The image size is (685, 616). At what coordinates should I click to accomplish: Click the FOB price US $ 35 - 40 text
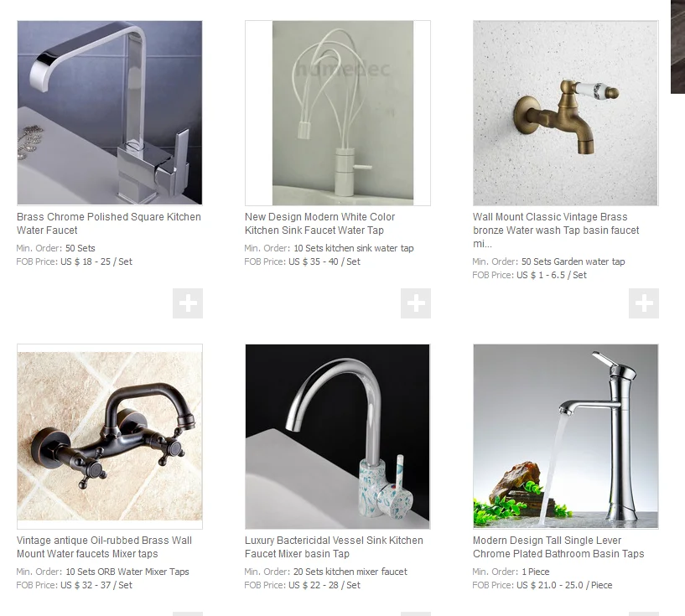click(x=324, y=261)
